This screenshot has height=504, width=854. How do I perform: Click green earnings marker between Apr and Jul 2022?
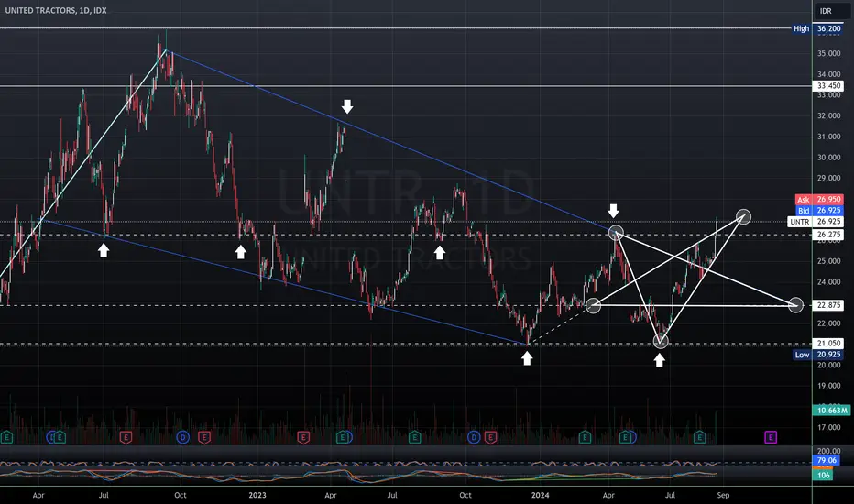pos(60,437)
